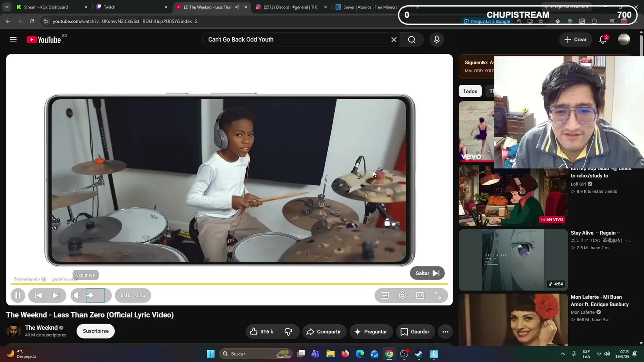Save video with Guardar
Viewport: 644px width, 362px height.
[415, 332]
